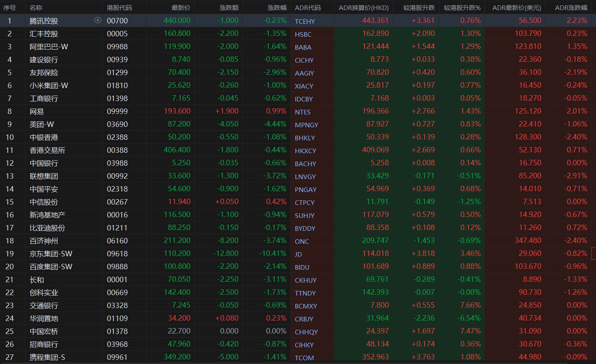Choose the 交通银行 stock name
The height and width of the screenshot is (364, 596).
tap(44, 306)
